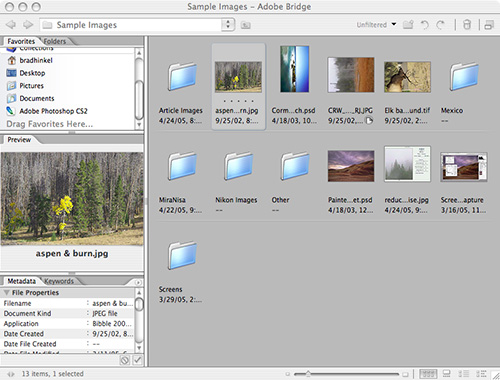This screenshot has width=500, height=380.
Task: Click the Application metadata row
Action: pyautogui.click(x=68, y=324)
